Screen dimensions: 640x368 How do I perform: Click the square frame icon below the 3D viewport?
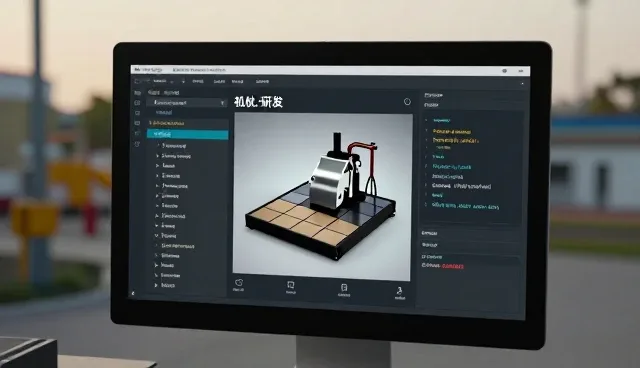click(291, 285)
